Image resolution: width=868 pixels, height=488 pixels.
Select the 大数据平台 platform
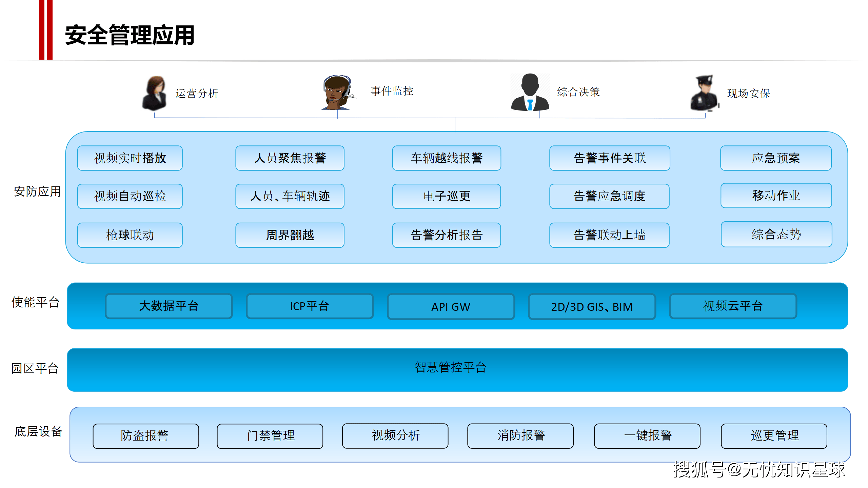169,306
